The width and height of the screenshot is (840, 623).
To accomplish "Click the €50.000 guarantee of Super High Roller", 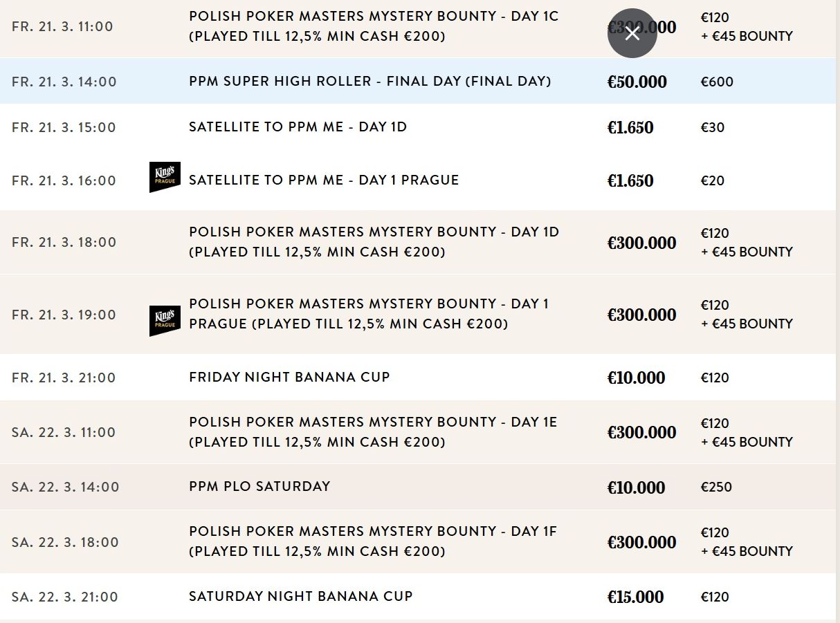I will pyautogui.click(x=637, y=82).
